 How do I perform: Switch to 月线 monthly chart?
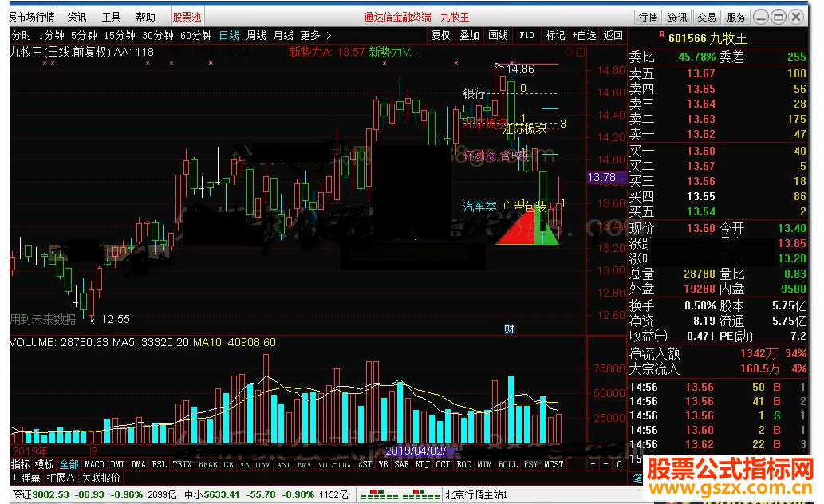click(284, 35)
